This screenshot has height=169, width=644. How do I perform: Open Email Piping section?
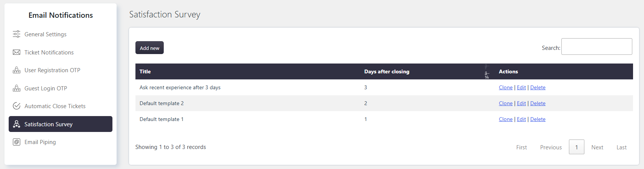40,142
